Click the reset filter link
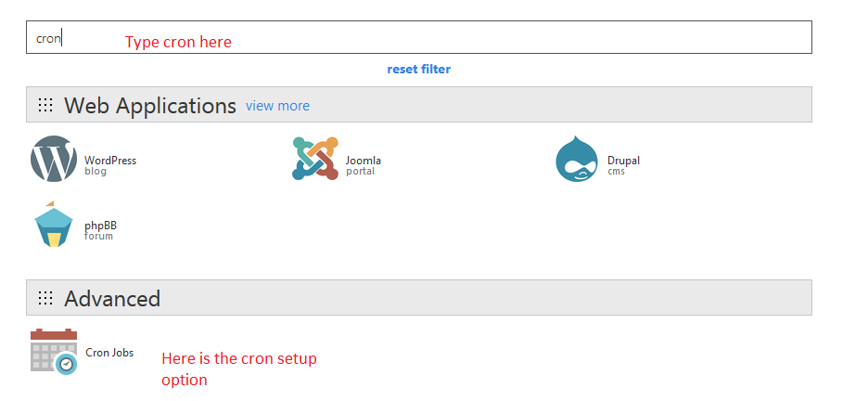Image resolution: width=868 pixels, height=401 pixels. tap(418, 70)
